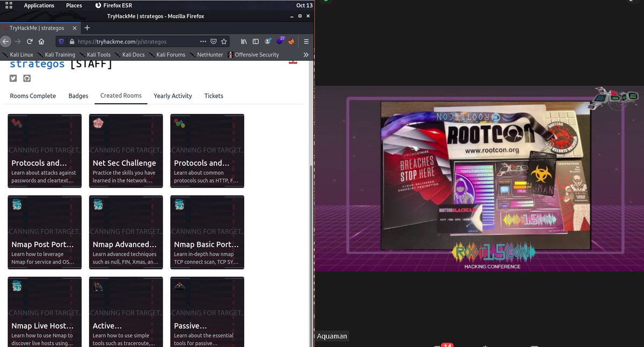Go forward to next page
644x347 pixels.
[18, 41]
